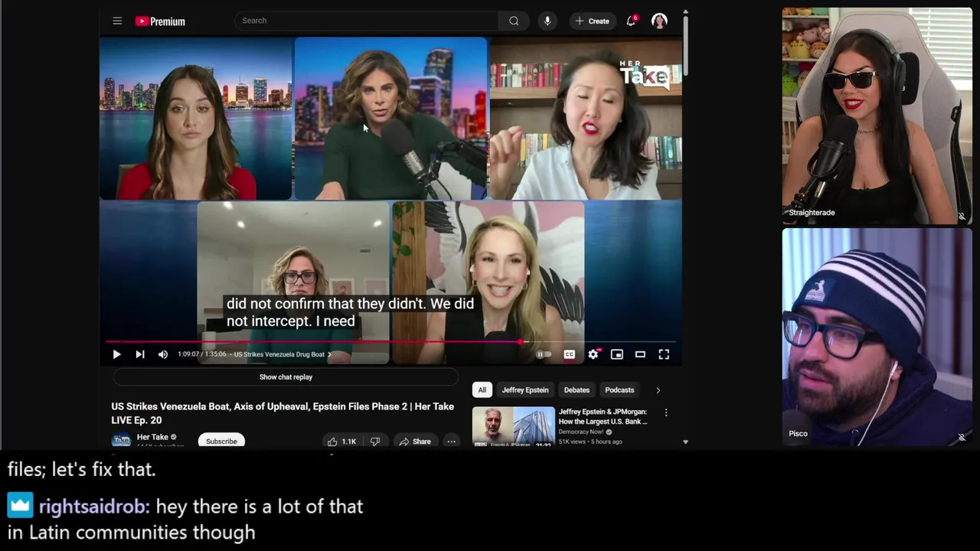The image size is (980, 551).
Task: Show more filter chips with right chevron
Action: tap(658, 390)
